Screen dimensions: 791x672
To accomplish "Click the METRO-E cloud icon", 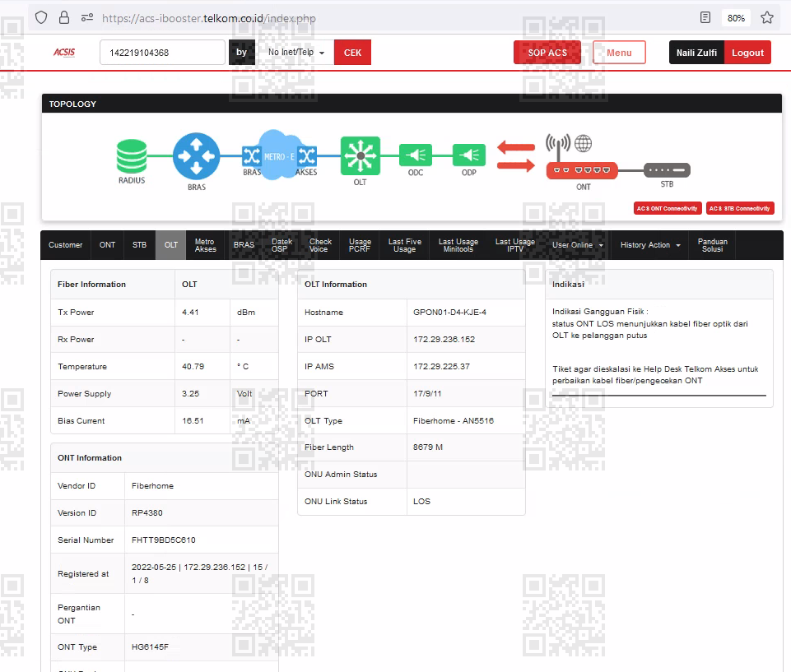I will pyautogui.click(x=279, y=155).
